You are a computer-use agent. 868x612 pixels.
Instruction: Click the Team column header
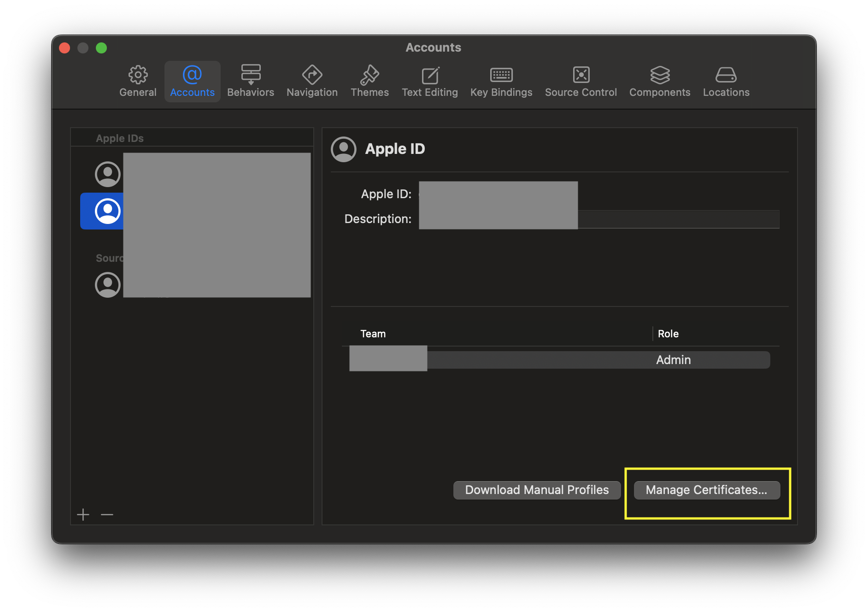[x=373, y=334]
